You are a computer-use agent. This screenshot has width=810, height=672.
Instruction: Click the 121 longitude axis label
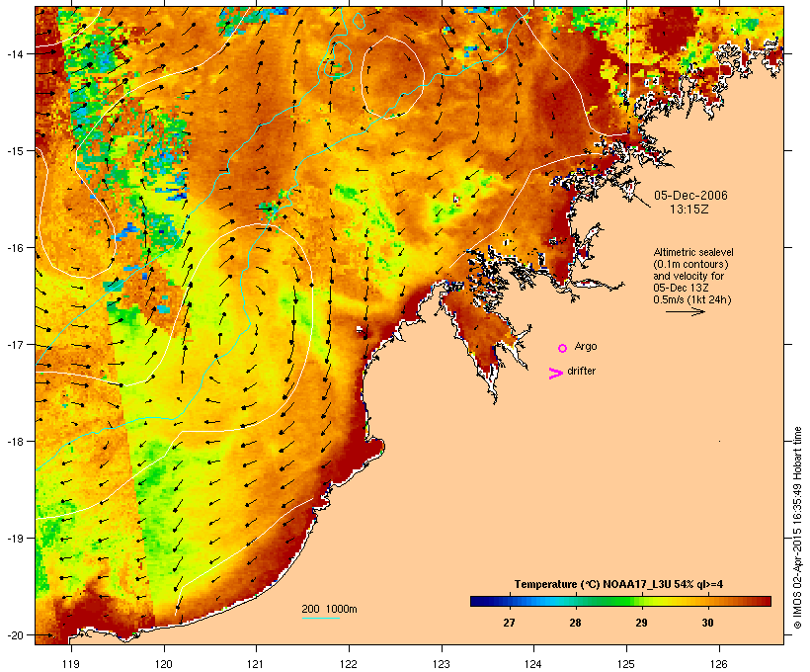256,664
